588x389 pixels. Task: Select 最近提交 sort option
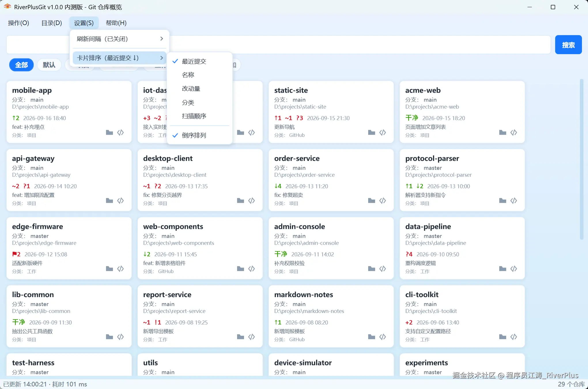(199, 61)
